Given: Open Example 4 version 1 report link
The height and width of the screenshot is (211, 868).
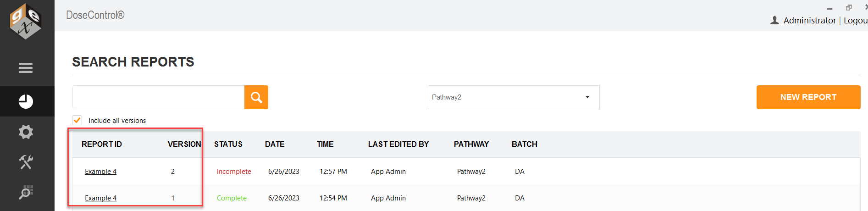Looking at the screenshot, I should point(100,198).
